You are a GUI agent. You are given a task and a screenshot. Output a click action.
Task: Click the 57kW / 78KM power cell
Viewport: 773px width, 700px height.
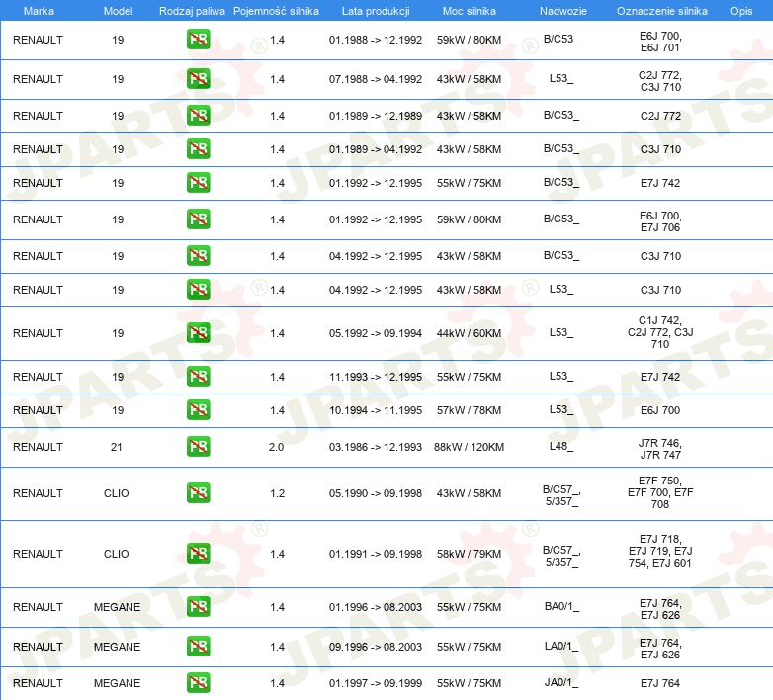(x=469, y=410)
